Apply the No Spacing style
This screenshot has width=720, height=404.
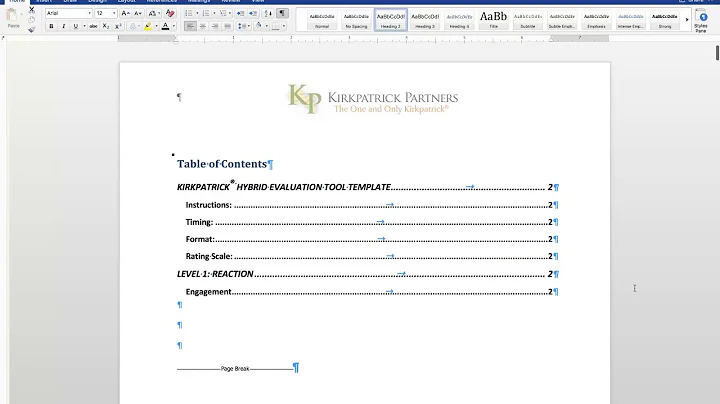(x=356, y=20)
